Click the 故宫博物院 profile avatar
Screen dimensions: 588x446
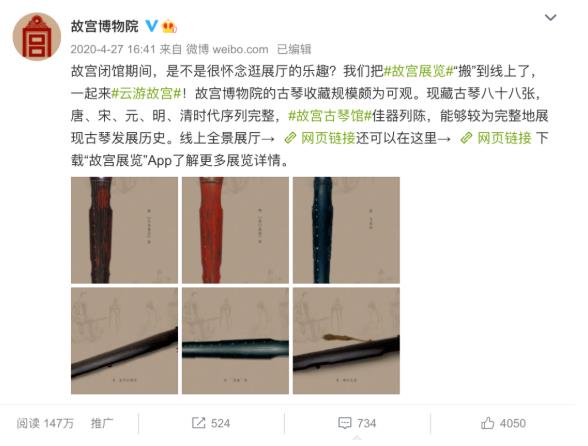tap(37, 37)
